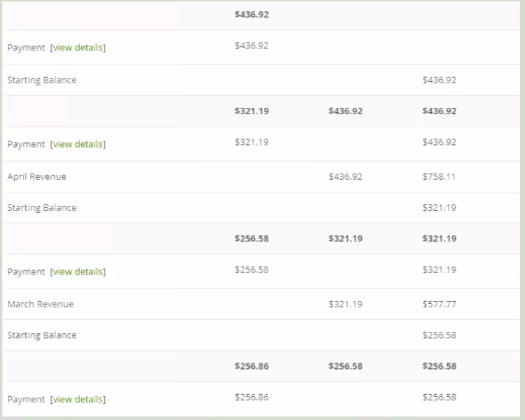Click the Payment label in the $321.19 payment row

pos(26,144)
